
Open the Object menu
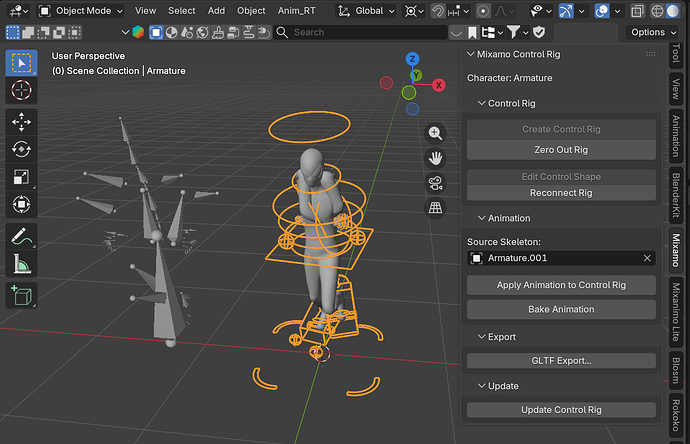(x=251, y=11)
